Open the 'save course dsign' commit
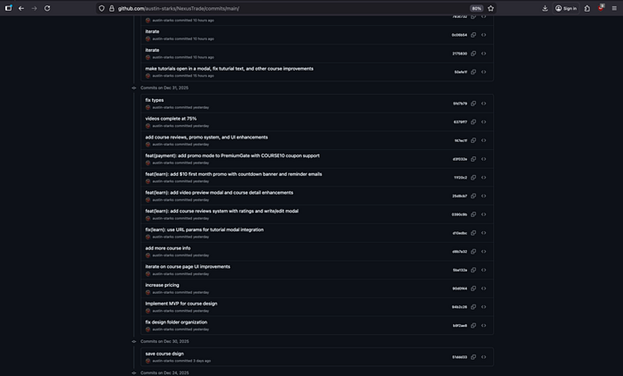623x376 pixels. point(164,353)
